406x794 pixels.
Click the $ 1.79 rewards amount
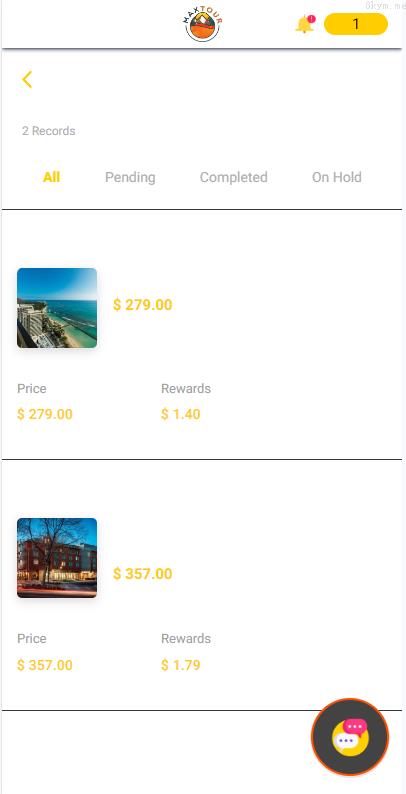coord(181,665)
